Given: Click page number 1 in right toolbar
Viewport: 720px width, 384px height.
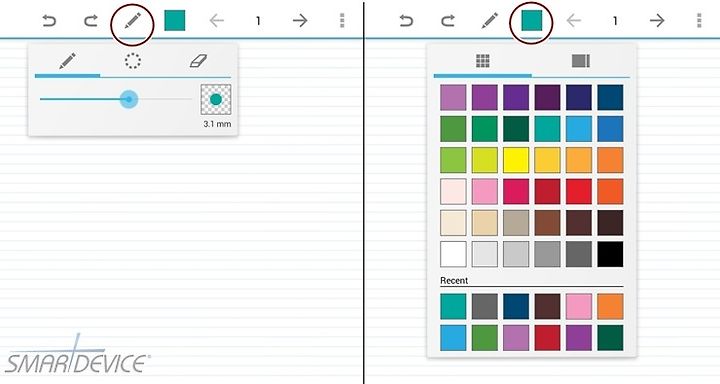Looking at the screenshot, I should coord(615,21).
